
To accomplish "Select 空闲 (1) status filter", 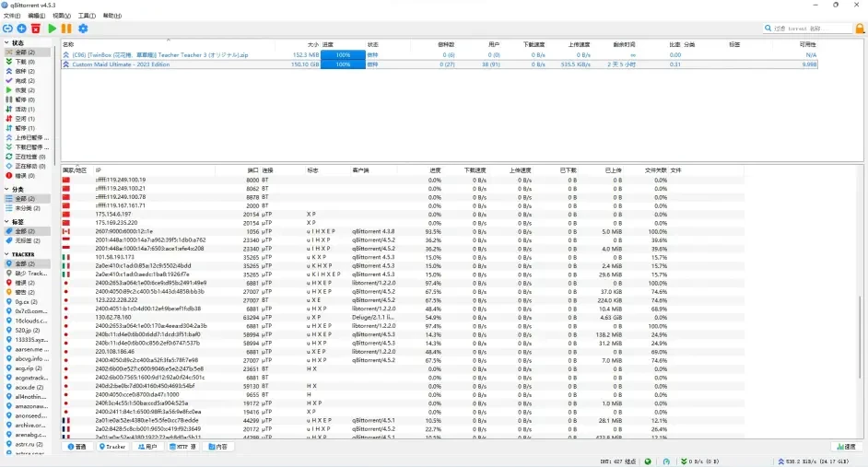I will pyautogui.click(x=27, y=119).
